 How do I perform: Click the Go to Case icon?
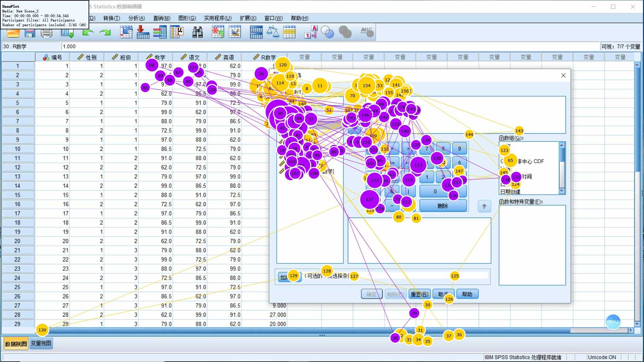pyautogui.click(x=126, y=32)
